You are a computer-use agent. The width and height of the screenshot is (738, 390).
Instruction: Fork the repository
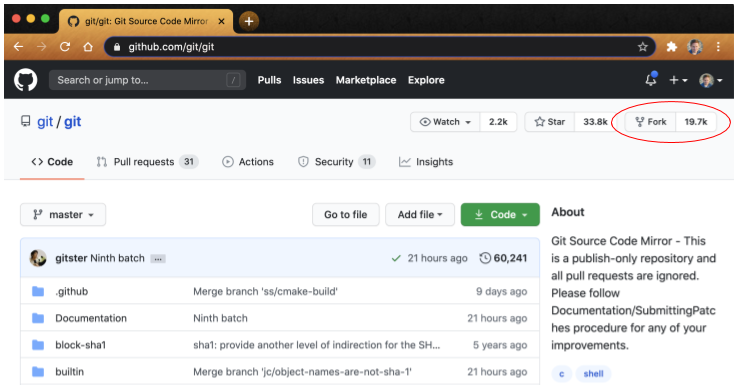[x=650, y=122]
